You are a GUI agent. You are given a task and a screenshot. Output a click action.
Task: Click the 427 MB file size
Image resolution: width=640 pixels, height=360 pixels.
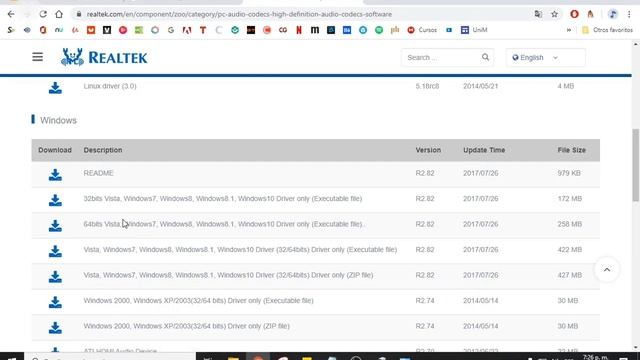pyautogui.click(x=570, y=275)
